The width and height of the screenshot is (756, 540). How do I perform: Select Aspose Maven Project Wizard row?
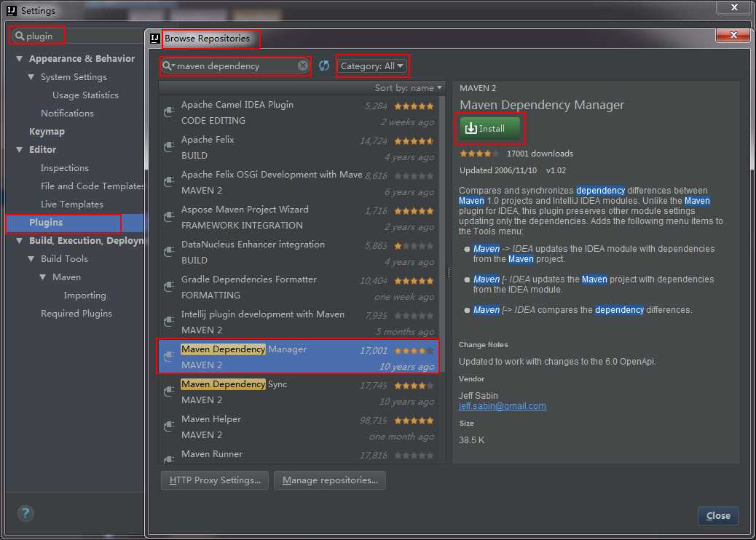click(299, 218)
